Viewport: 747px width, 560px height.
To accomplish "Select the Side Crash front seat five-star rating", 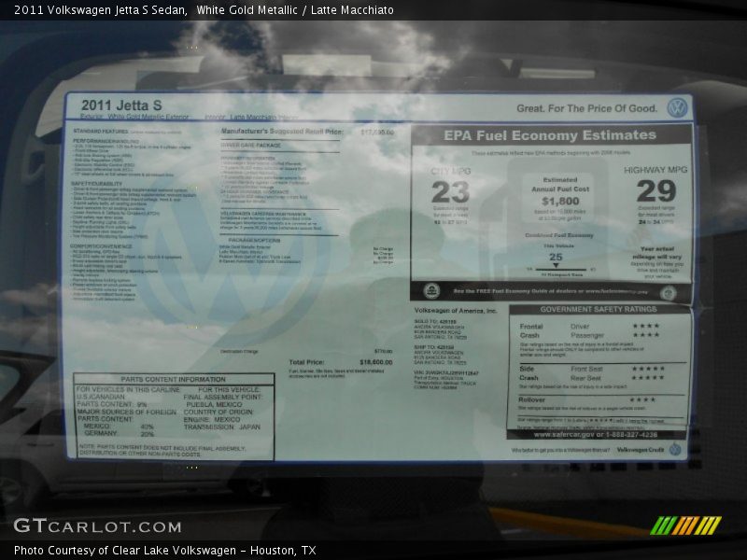I will click(x=648, y=367).
